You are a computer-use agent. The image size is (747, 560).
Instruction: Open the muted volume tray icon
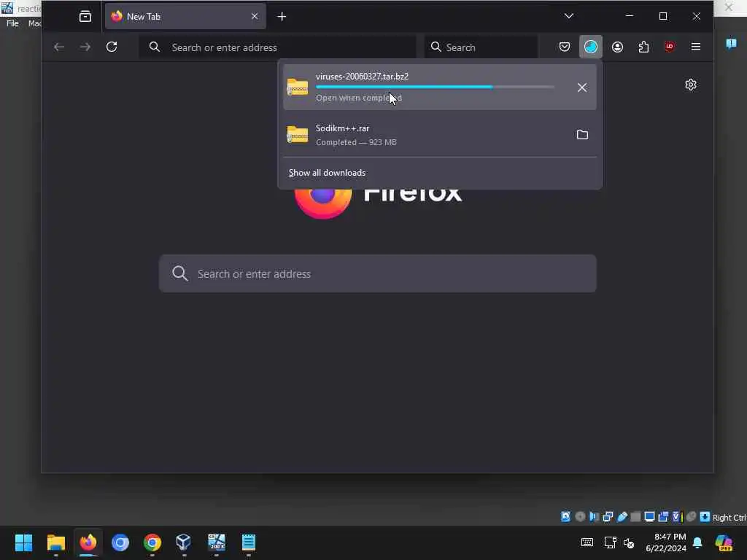[x=629, y=543]
